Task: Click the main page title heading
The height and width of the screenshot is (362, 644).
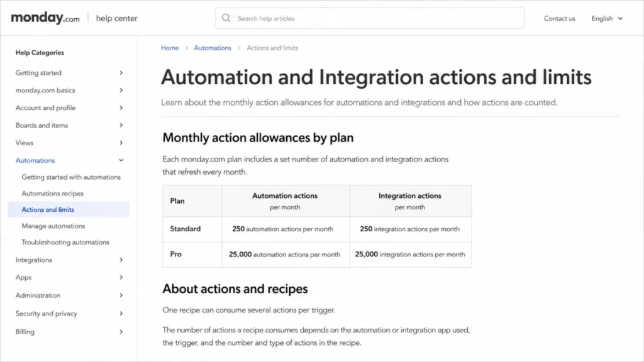Action: 376,77
